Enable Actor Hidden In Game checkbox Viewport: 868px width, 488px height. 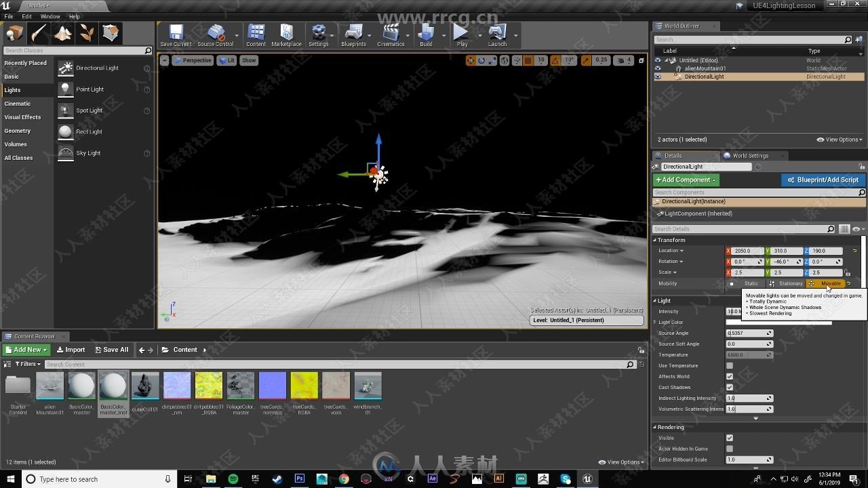(730, 449)
